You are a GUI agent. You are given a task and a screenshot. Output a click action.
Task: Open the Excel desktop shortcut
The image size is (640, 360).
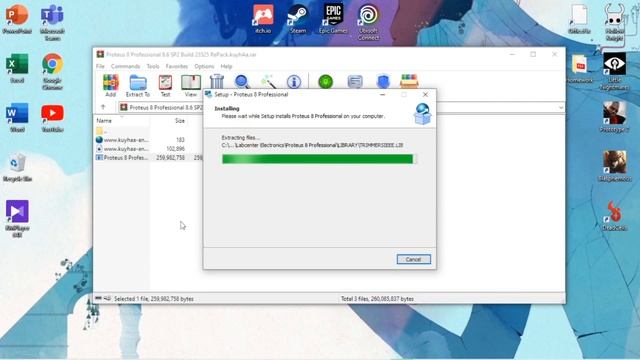click(x=17, y=69)
